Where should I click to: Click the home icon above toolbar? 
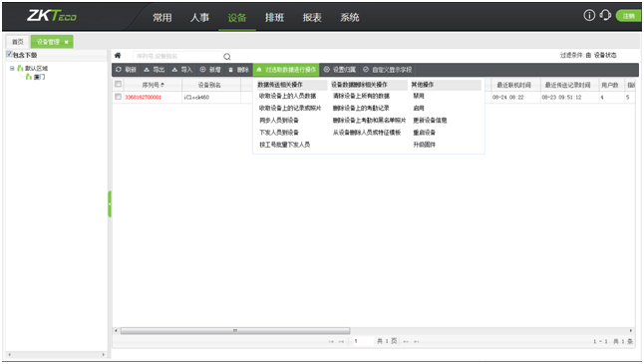point(118,56)
